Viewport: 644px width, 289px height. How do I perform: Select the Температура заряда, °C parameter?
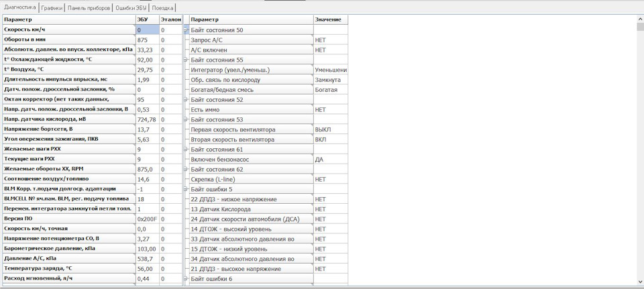click(x=69, y=268)
